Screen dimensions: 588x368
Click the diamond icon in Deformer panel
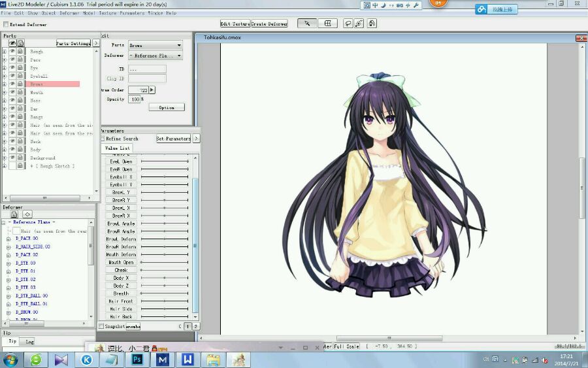(27, 214)
